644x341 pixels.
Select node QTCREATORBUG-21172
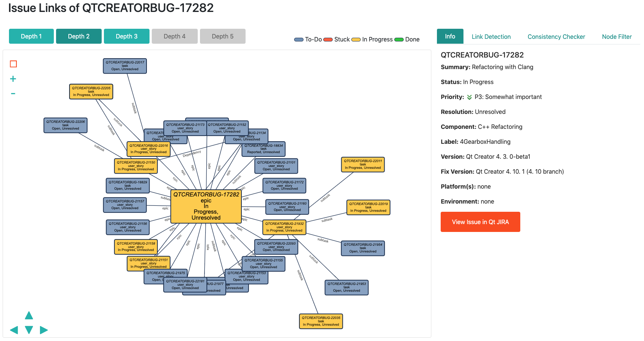(x=284, y=186)
